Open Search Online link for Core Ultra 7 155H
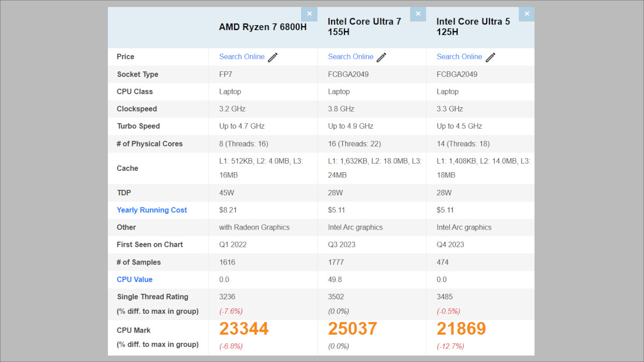644x362 pixels. point(350,57)
